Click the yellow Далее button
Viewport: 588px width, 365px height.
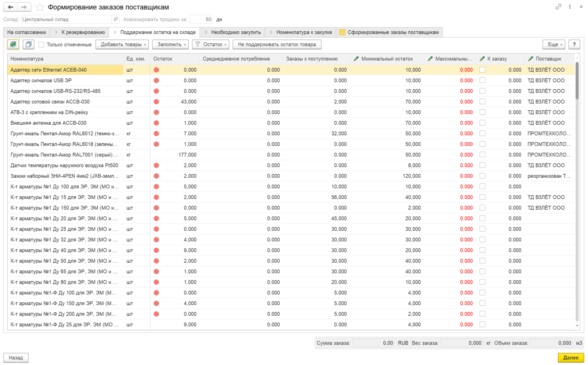point(571,357)
